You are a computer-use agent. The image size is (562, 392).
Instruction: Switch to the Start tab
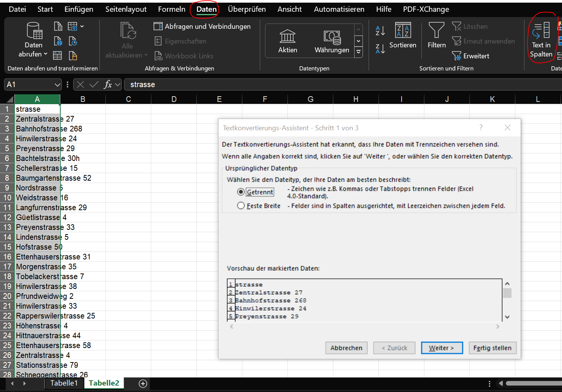point(45,9)
